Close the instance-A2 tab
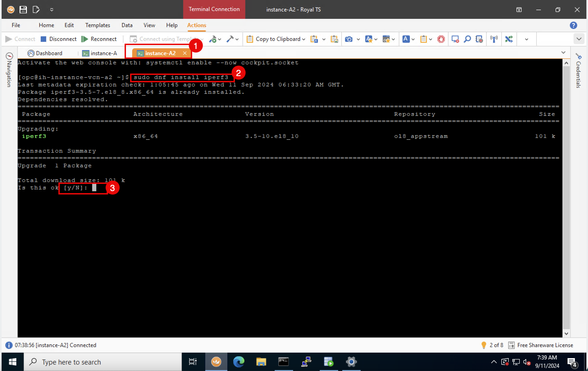The image size is (588, 371). tap(185, 53)
